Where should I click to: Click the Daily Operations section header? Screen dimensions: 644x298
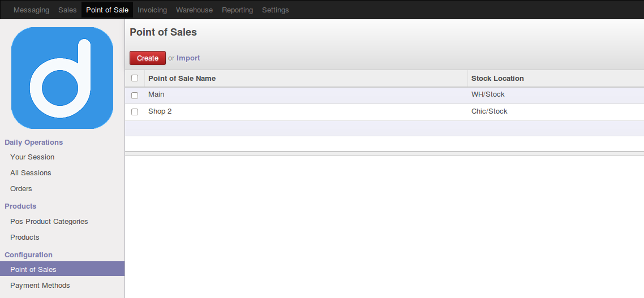coord(34,142)
